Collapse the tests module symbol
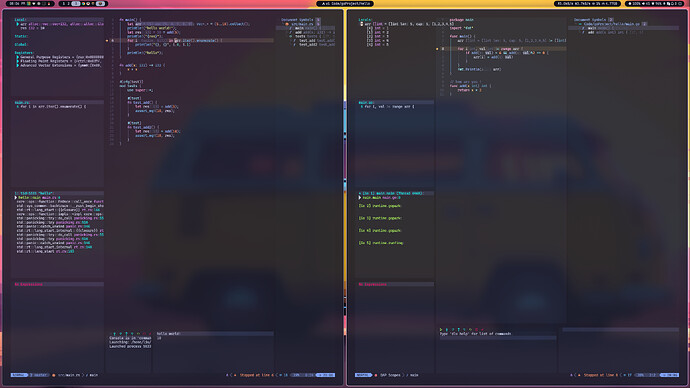 [291, 36]
